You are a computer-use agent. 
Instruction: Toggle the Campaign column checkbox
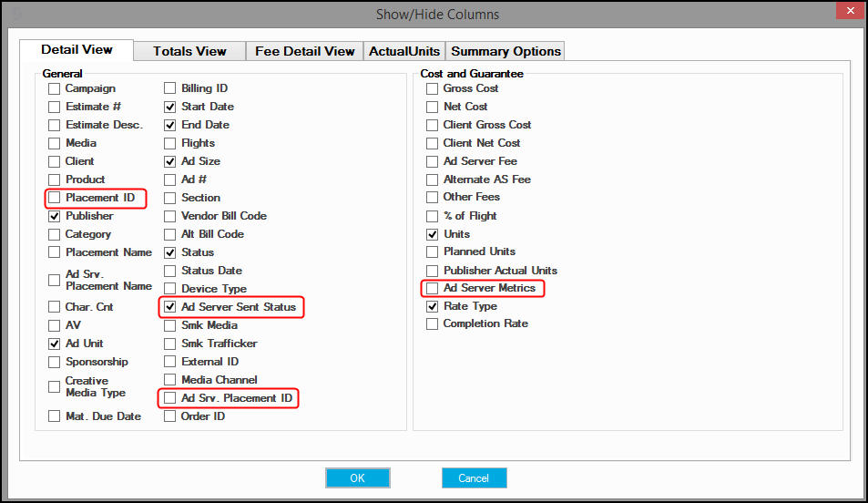click(55, 88)
